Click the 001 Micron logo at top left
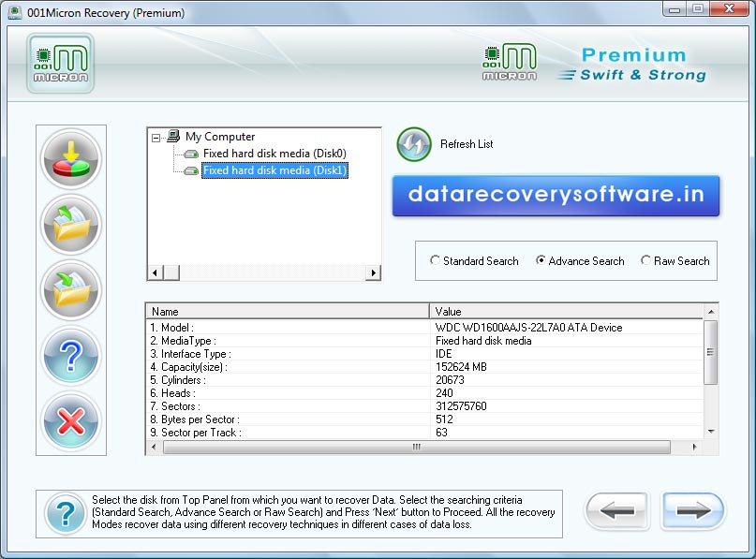 pos(60,63)
